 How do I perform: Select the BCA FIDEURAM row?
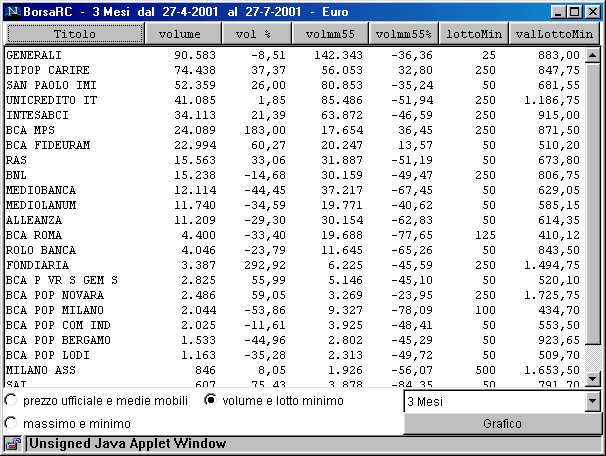coord(293,145)
